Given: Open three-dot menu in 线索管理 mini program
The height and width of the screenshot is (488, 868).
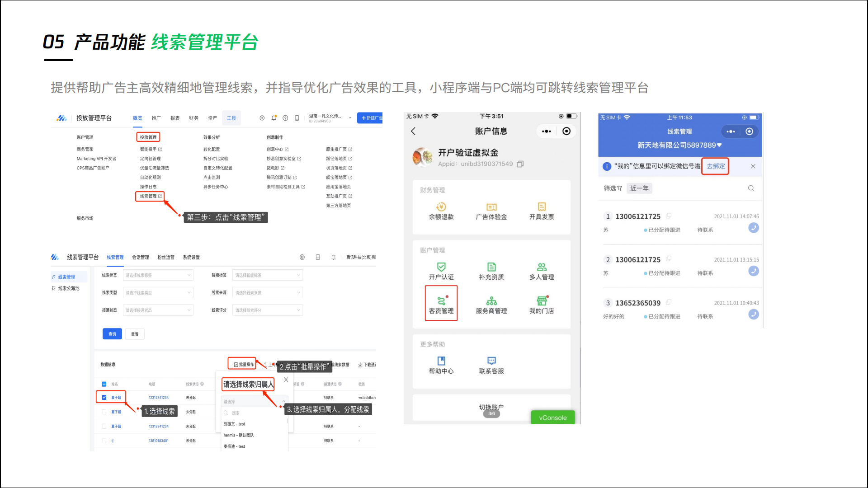Looking at the screenshot, I should click(x=731, y=131).
